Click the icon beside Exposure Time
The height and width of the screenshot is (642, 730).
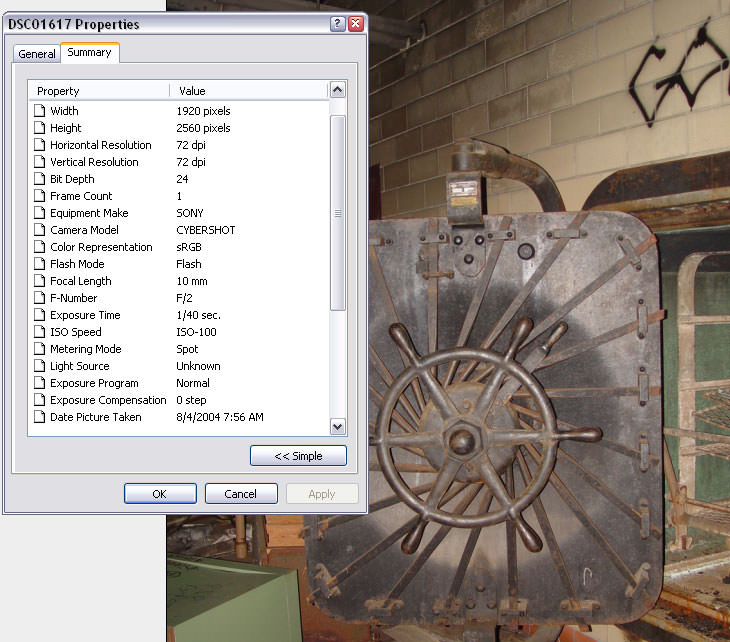40,315
